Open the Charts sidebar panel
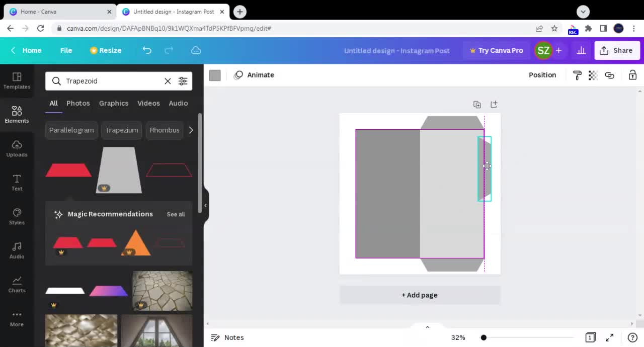The height and width of the screenshot is (347, 644). coord(17,284)
